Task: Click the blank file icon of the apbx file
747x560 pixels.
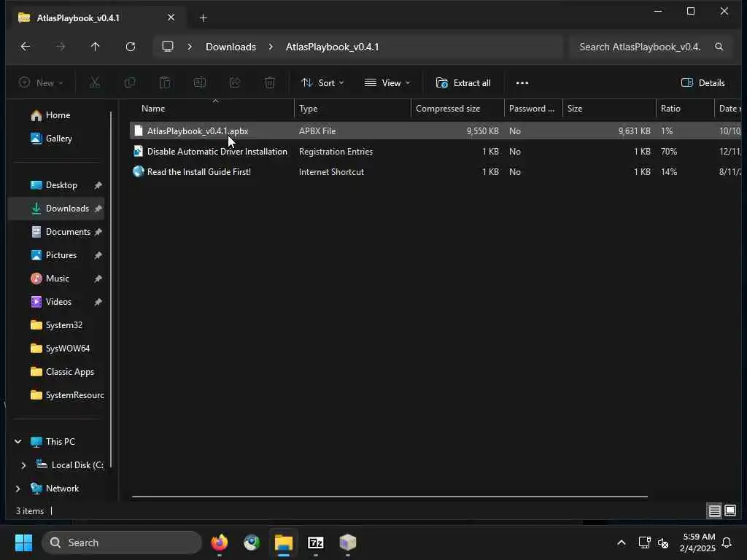Action: 138,131
